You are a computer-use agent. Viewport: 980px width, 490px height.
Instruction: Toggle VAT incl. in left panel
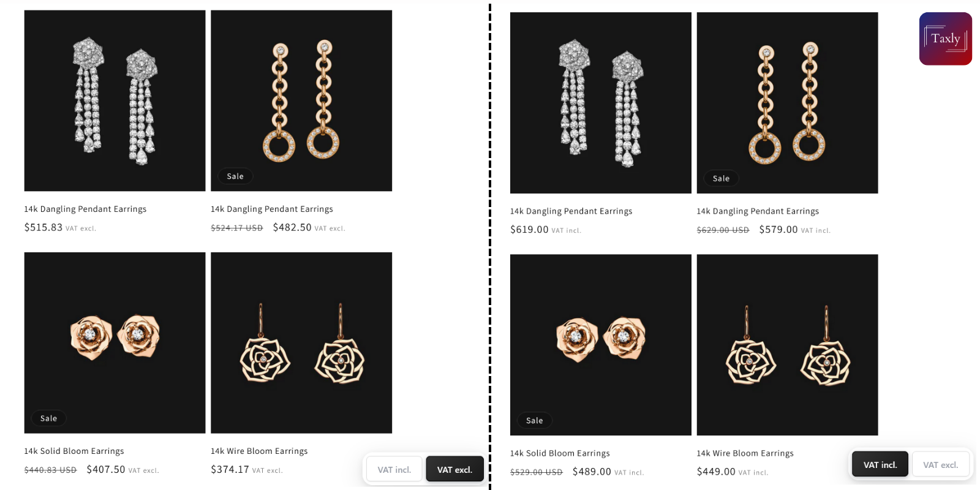coord(394,470)
